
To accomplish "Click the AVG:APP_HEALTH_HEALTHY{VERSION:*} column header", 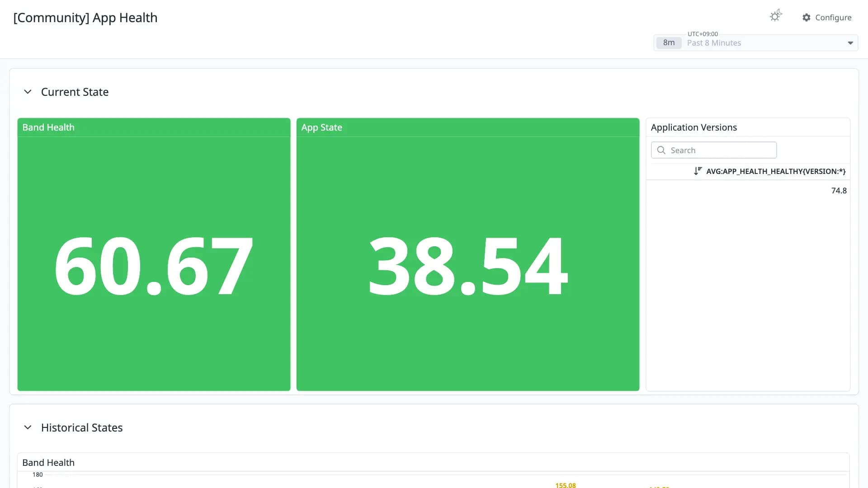I will [x=776, y=171].
